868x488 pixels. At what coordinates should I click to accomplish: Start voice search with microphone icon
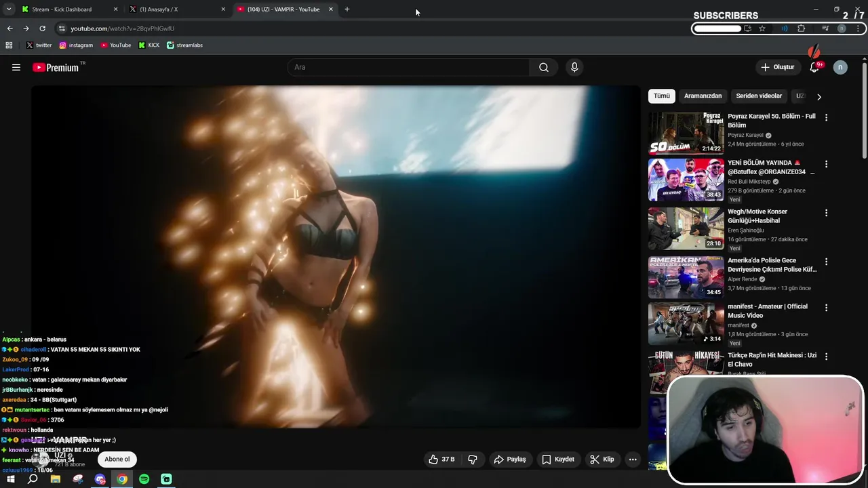[574, 67]
